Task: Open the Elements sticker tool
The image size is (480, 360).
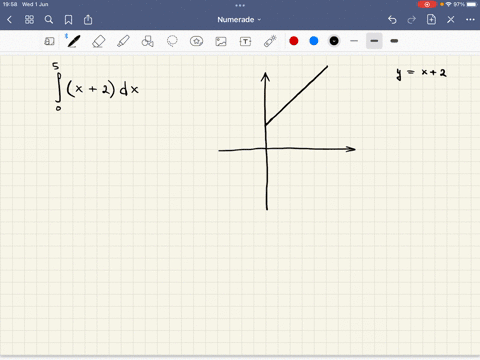Action: point(196,41)
